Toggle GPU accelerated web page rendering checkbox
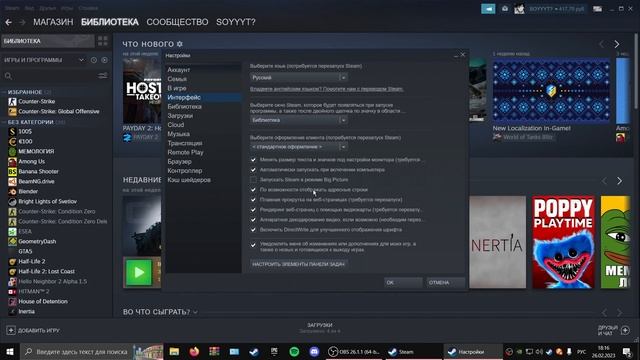Image resolution: width=640 pixels, height=360 pixels. coord(253,209)
